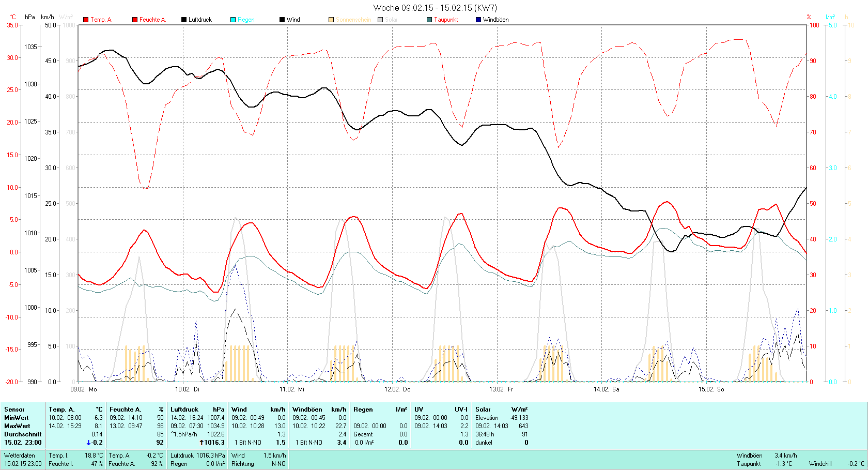868x470 pixels.
Task: Click the UV column header
Action: click(x=419, y=410)
